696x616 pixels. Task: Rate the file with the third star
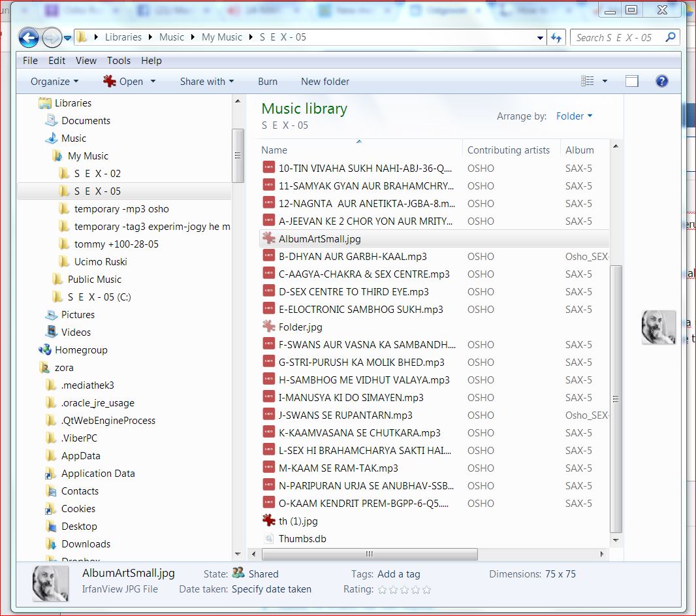[x=404, y=590]
